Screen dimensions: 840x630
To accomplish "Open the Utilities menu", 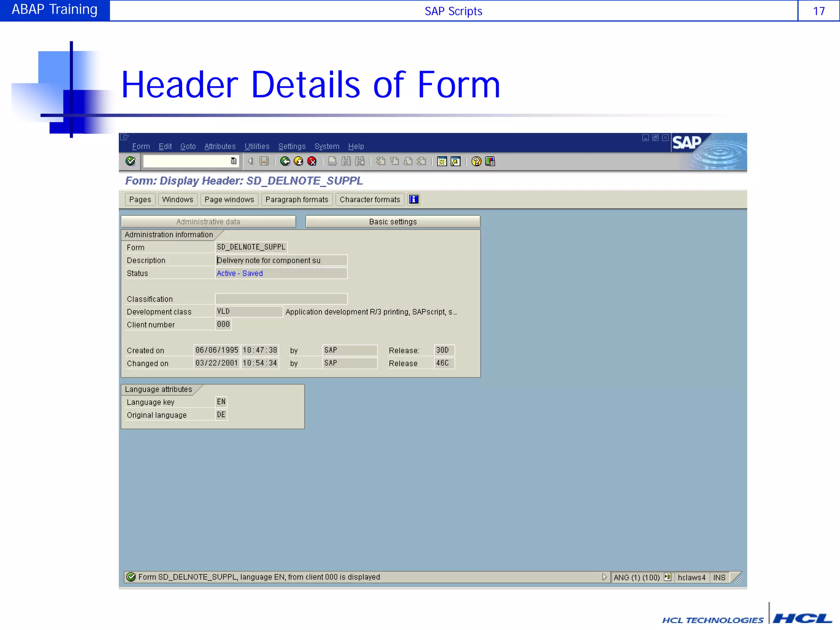I will [257, 146].
